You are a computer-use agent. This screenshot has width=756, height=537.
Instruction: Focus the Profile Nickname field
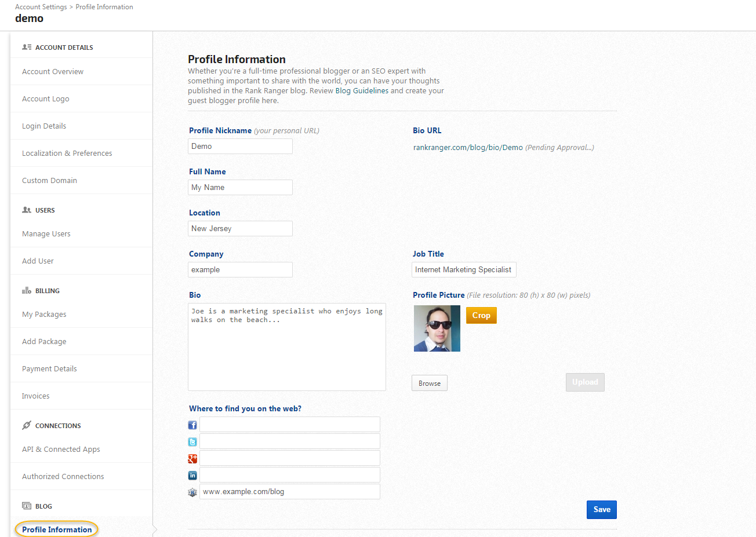240,147
